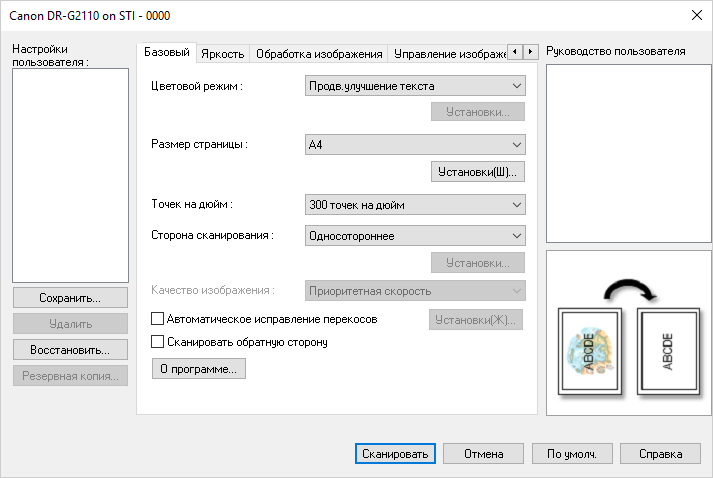Click inside the Настройки пользователя list box
The height and width of the screenshot is (478, 713).
(x=70, y=175)
